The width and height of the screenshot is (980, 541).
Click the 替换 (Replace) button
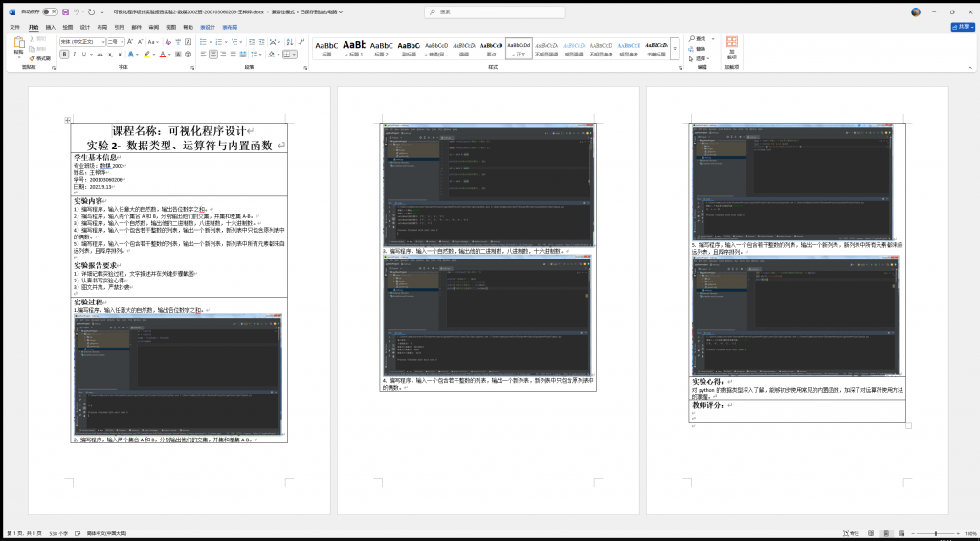[701, 48]
